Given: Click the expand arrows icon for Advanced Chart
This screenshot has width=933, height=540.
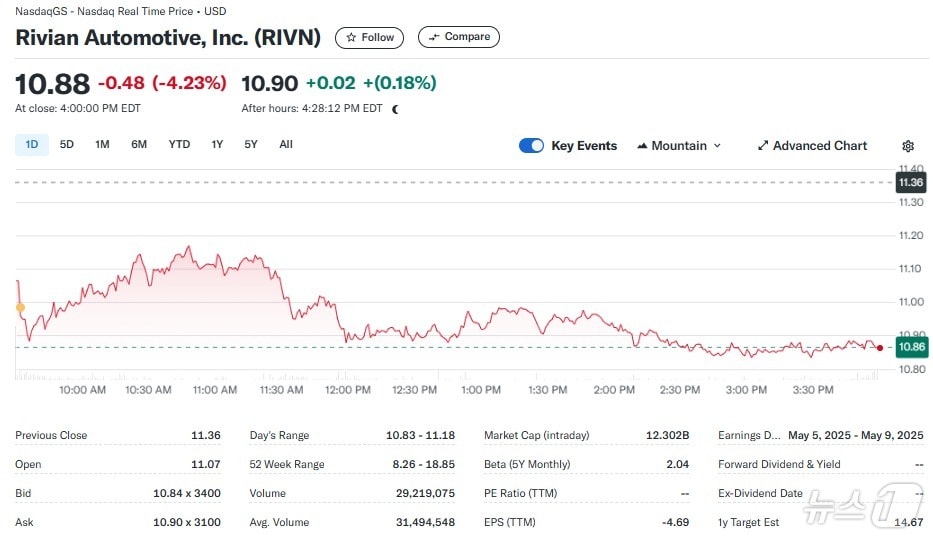Looking at the screenshot, I should click(763, 146).
